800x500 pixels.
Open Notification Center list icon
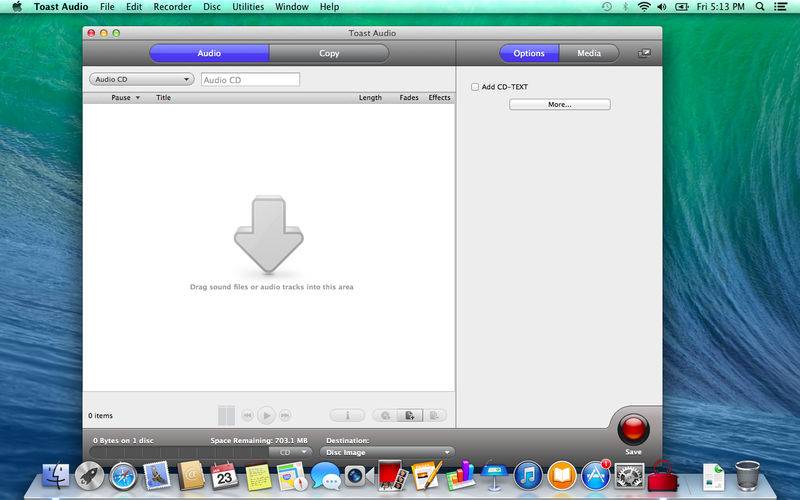(781, 7)
